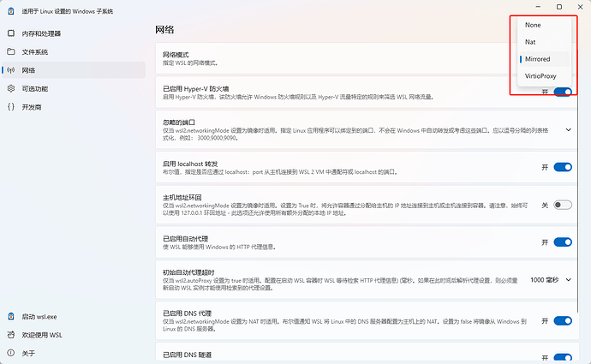Click the 1000 毫秒 timeout value
591x364 pixels.
544,279
